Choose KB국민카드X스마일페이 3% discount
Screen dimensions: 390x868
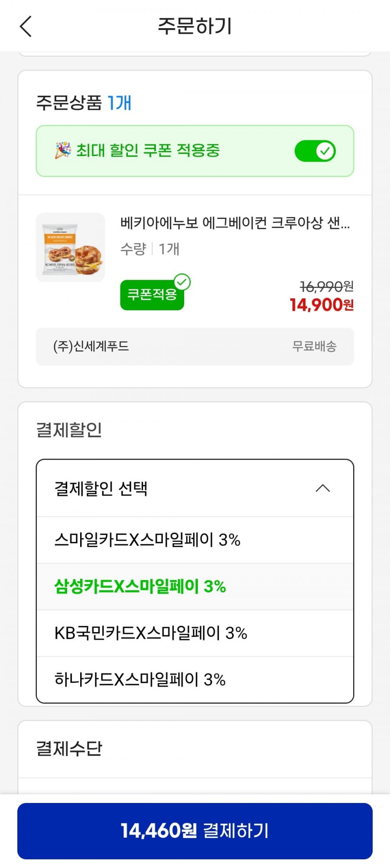click(x=195, y=633)
